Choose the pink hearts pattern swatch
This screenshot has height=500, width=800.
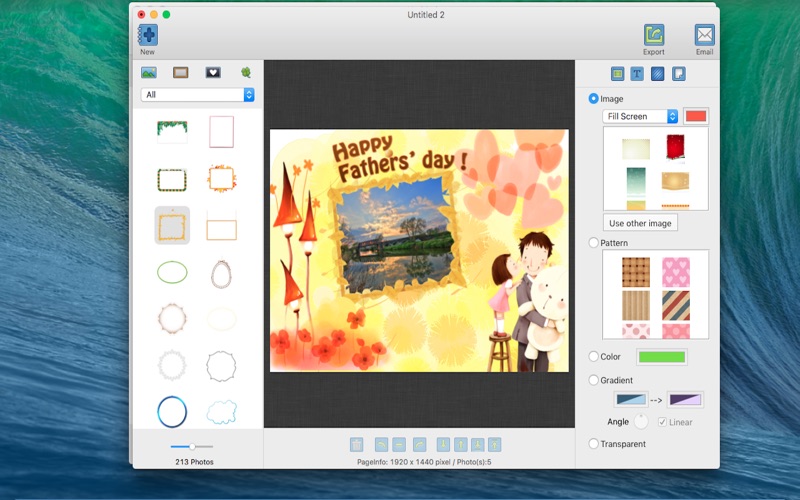(x=676, y=272)
